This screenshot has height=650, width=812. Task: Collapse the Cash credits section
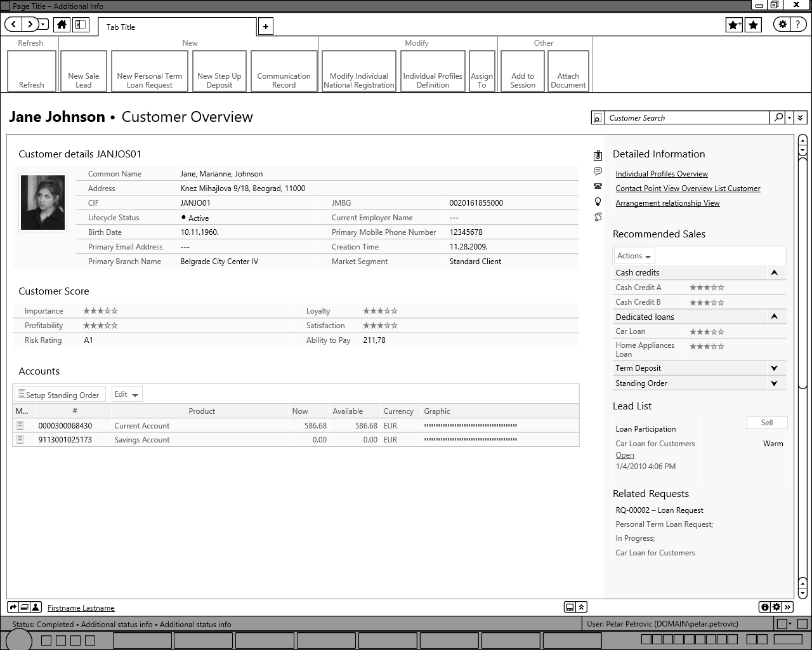(774, 272)
